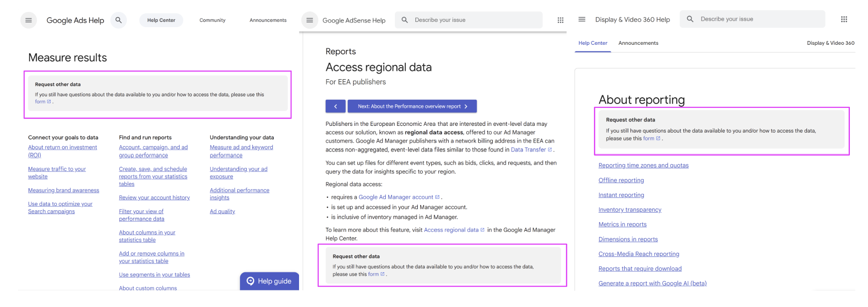Open the Google AdSense Help hamburger menu
This screenshot has height=307, width=868.
(x=310, y=20)
